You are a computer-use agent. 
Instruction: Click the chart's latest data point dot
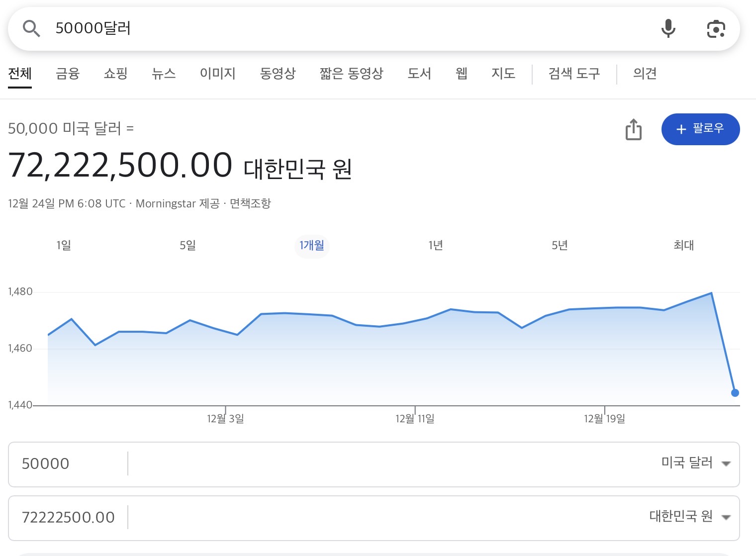pos(735,393)
